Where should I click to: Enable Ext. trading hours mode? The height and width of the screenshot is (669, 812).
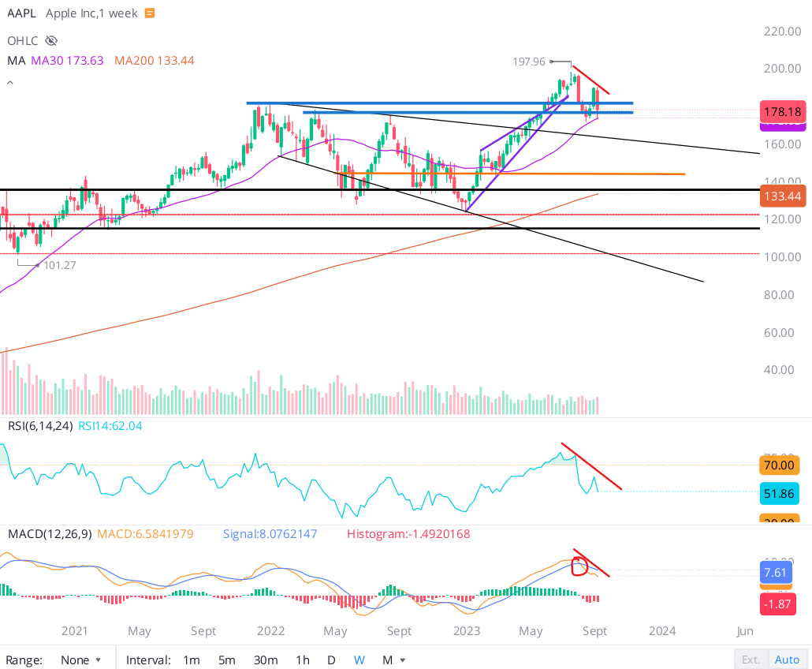click(x=751, y=659)
